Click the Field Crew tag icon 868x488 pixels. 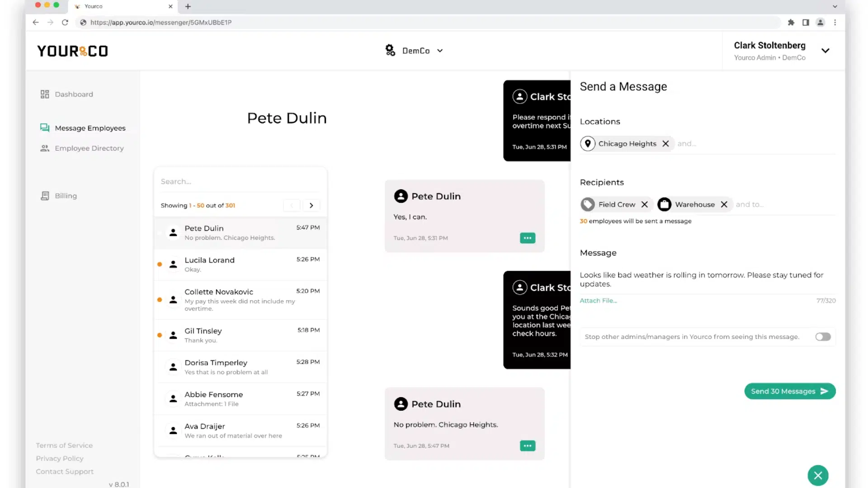[588, 204]
